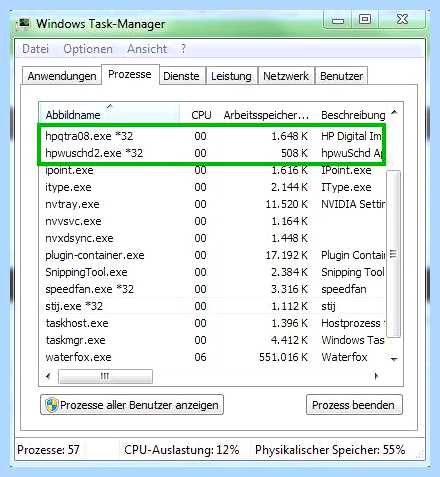440x477 pixels.
Task: Click the Hostprozess description cell
Action: pos(352,323)
